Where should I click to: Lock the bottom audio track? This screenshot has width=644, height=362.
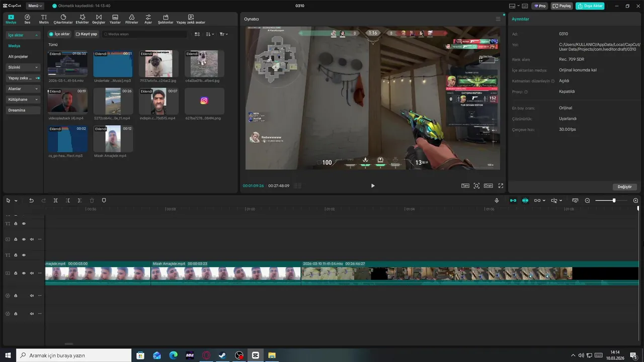pyautogui.click(x=16, y=314)
